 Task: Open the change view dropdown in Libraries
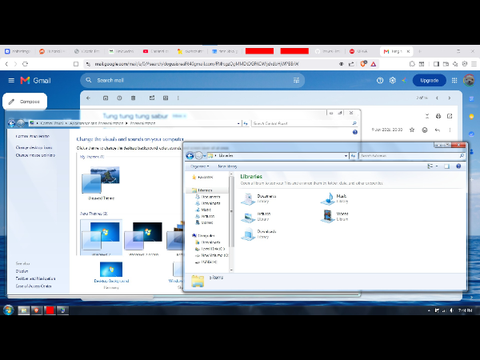coord(437,166)
